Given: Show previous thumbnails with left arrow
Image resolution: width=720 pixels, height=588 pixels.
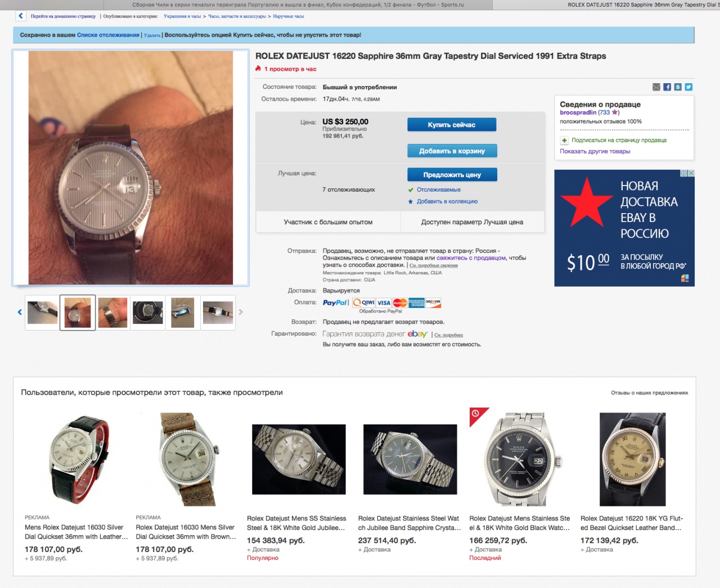Looking at the screenshot, I should pos(20,312).
